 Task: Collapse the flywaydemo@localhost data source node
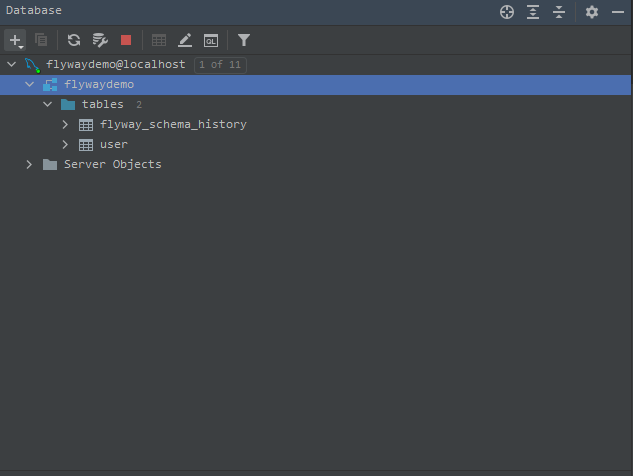click(x=12, y=64)
